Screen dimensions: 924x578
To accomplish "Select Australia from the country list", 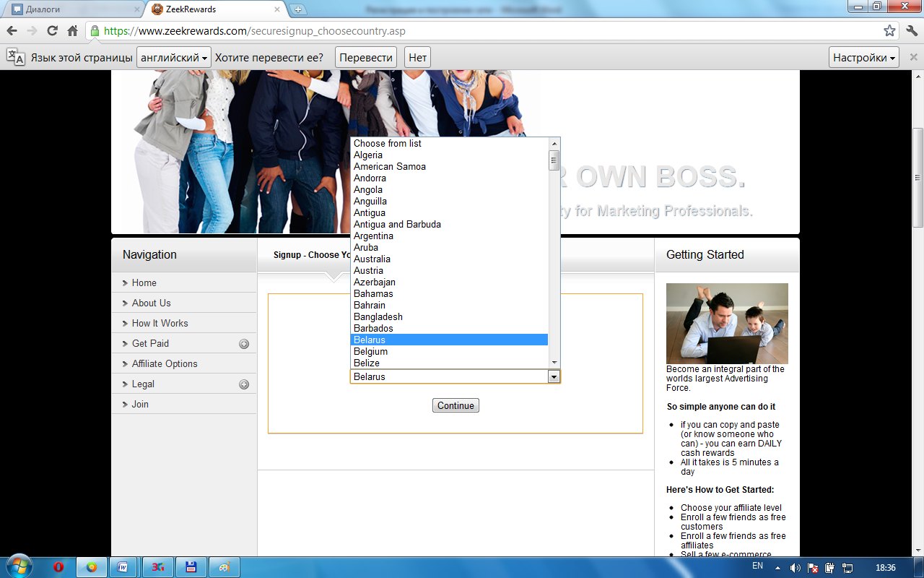I will click(449, 259).
